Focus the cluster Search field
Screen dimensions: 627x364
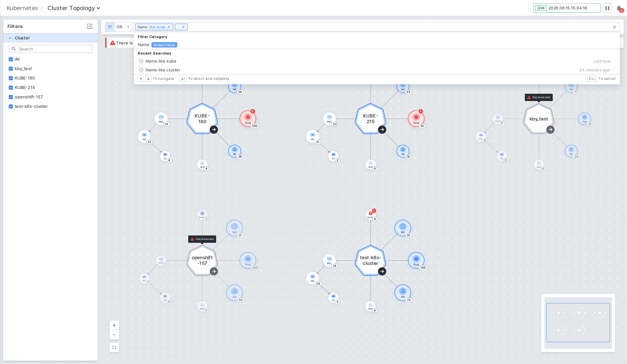51,49
